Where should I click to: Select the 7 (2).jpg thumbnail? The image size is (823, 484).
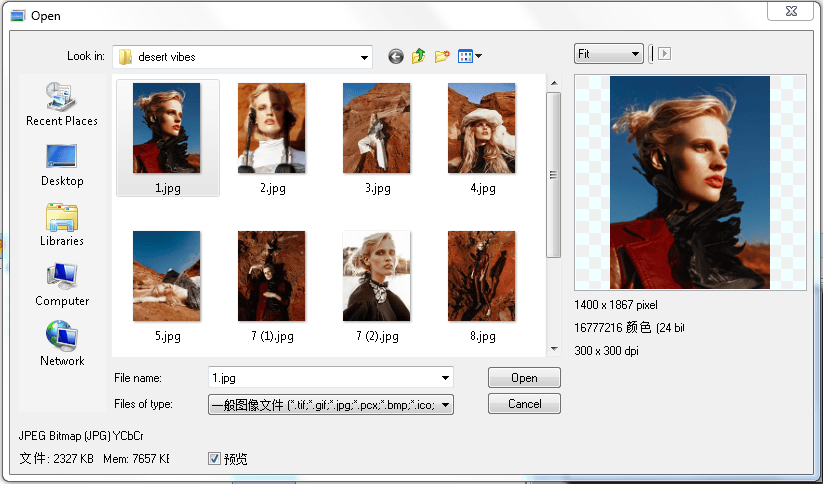[377, 286]
